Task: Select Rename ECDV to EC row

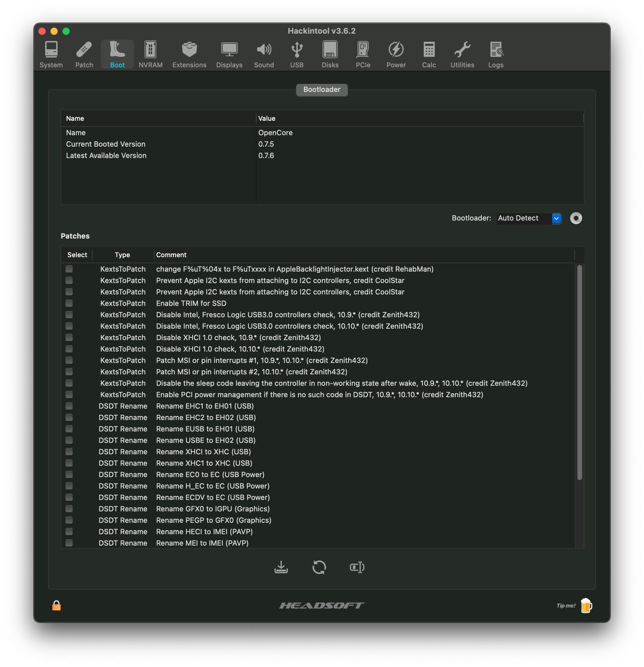Action: tap(318, 497)
